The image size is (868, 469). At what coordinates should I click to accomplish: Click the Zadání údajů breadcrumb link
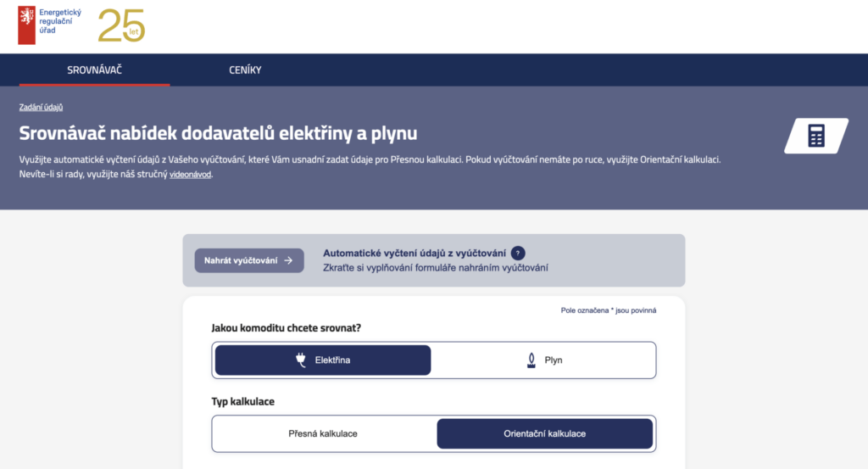click(x=41, y=108)
